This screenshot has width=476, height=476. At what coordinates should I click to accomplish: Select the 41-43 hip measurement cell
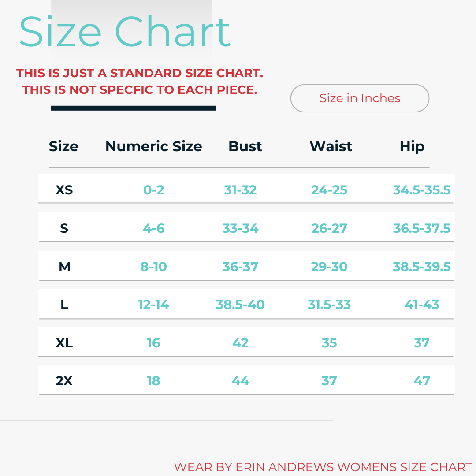422,305
